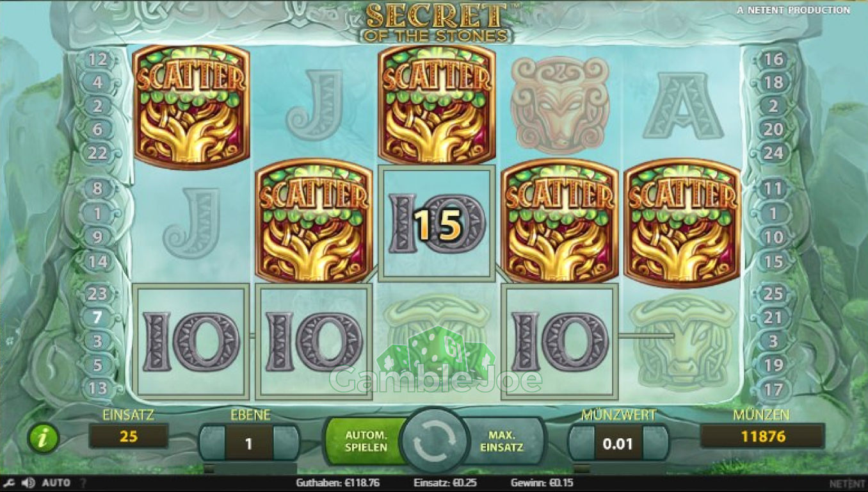Image resolution: width=868 pixels, height=492 pixels.
Task: Click the Ebene level slider bar
Action: click(x=250, y=469)
